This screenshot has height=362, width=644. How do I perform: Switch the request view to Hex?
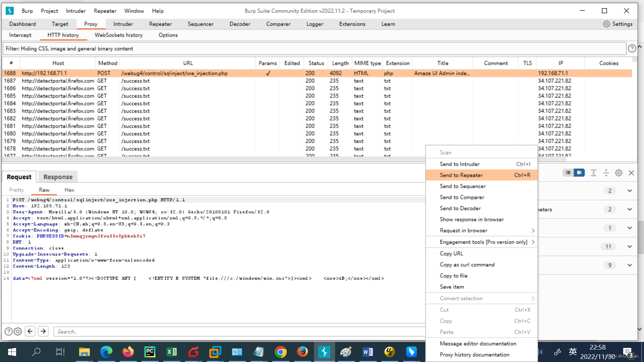(x=69, y=190)
